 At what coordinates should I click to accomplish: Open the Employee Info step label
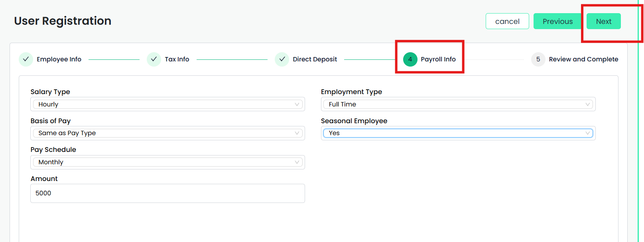tap(59, 59)
